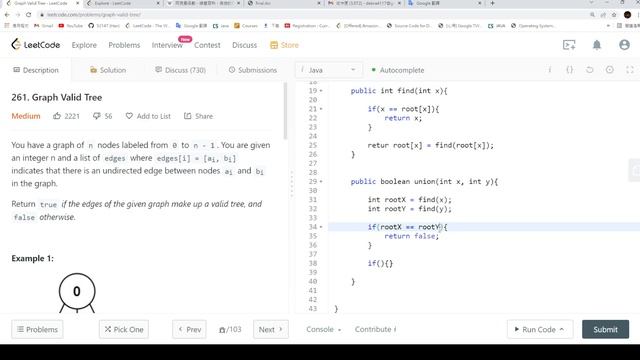The width and height of the screenshot is (640, 360).
Task: Reset code to default icon
Action: [589, 70]
